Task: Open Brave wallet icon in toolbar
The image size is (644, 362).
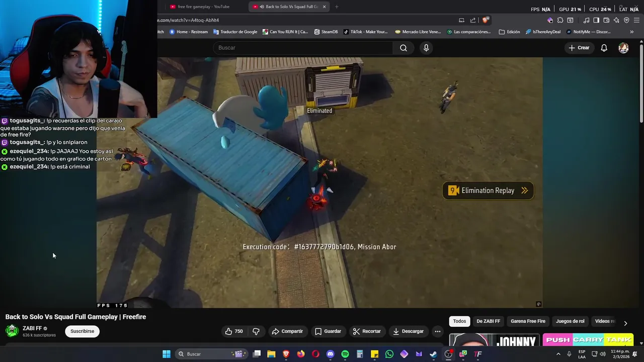Action: [606, 20]
